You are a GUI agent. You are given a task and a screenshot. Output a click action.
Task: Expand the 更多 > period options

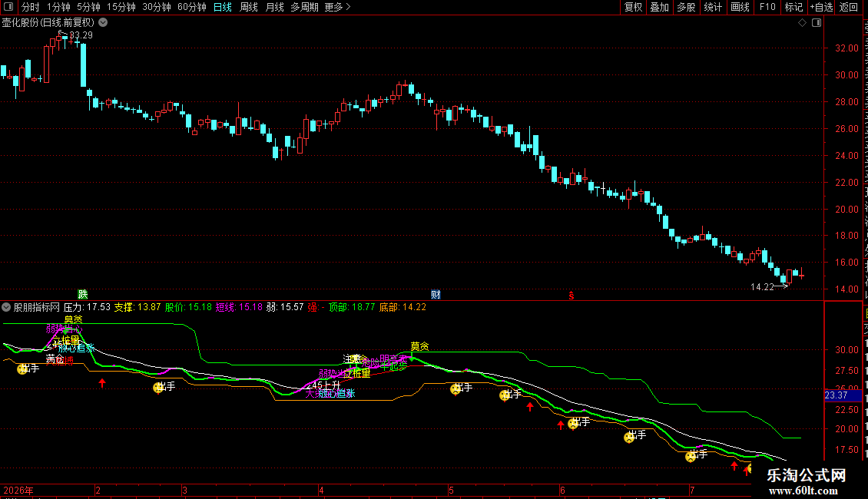(x=338, y=7)
